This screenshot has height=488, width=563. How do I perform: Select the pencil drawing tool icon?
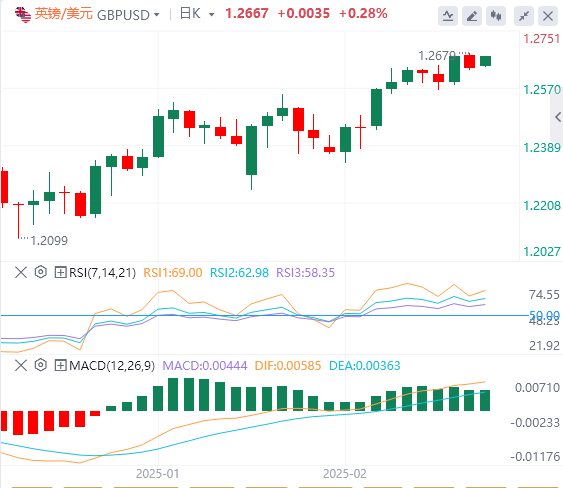[472, 16]
